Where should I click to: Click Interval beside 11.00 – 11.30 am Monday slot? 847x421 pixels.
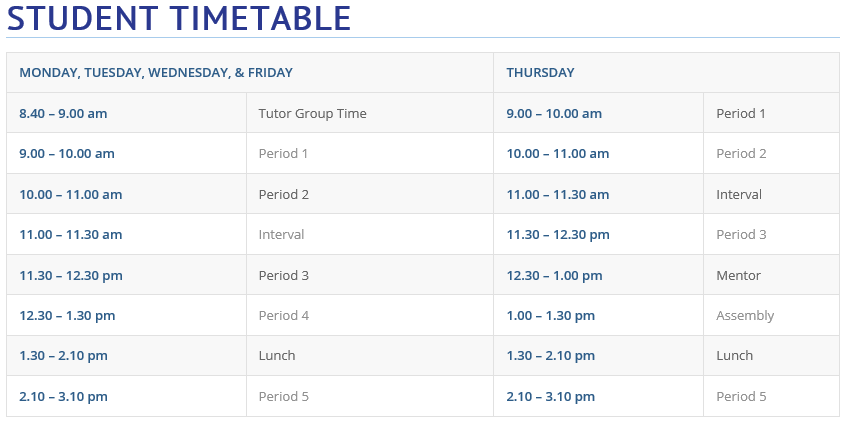tap(281, 235)
